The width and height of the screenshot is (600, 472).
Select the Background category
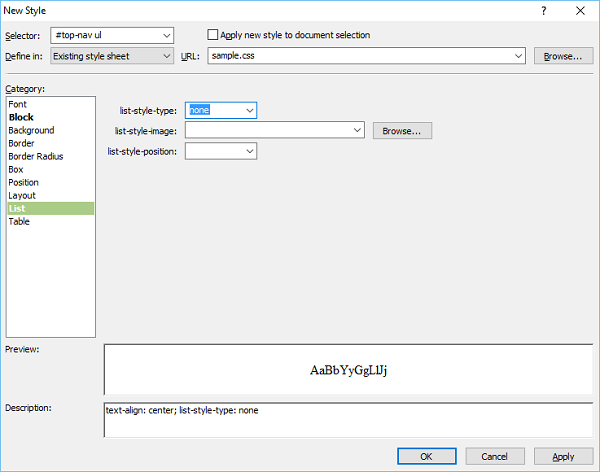(50, 130)
